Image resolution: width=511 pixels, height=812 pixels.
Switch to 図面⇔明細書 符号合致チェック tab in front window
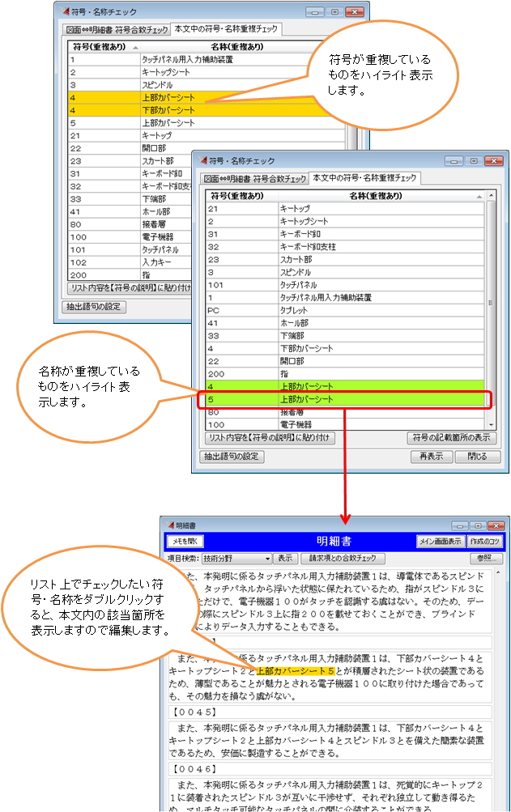(x=255, y=179)
